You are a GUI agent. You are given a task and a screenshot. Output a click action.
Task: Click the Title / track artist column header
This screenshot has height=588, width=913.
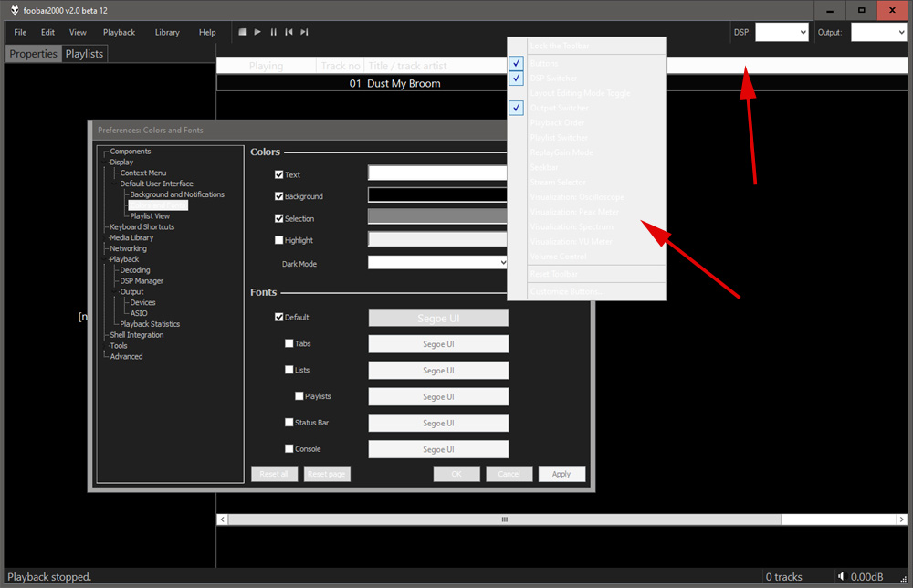point(407,66)
